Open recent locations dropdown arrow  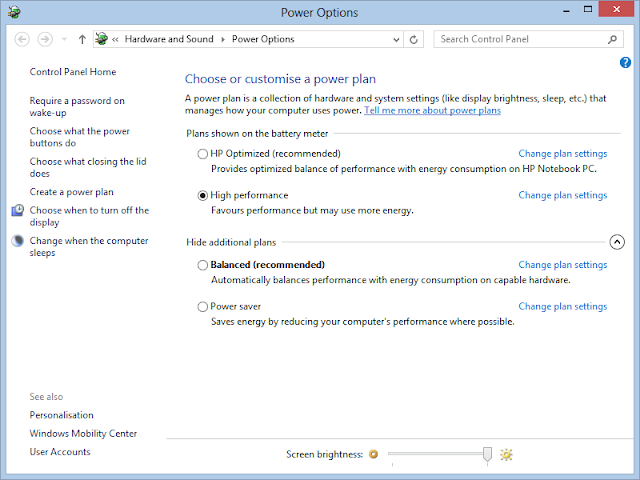[64, 40]
